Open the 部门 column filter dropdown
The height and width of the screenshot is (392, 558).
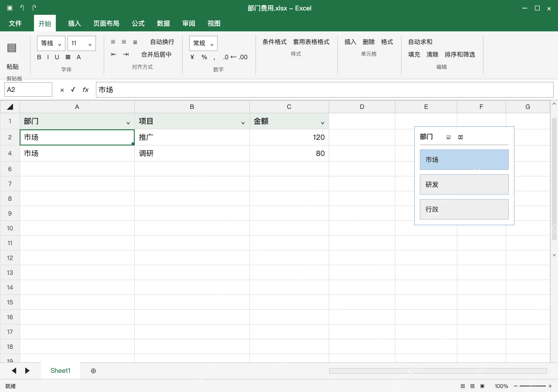pyautogui.click(x=128, y=123)
